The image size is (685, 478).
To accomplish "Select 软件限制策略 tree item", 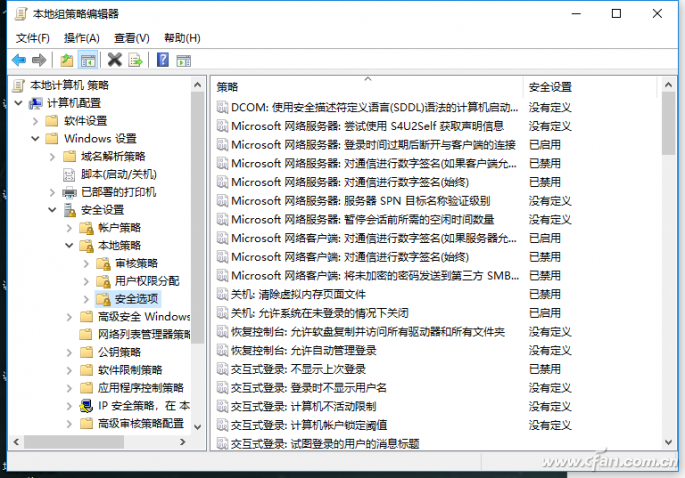I will (130, 370).
